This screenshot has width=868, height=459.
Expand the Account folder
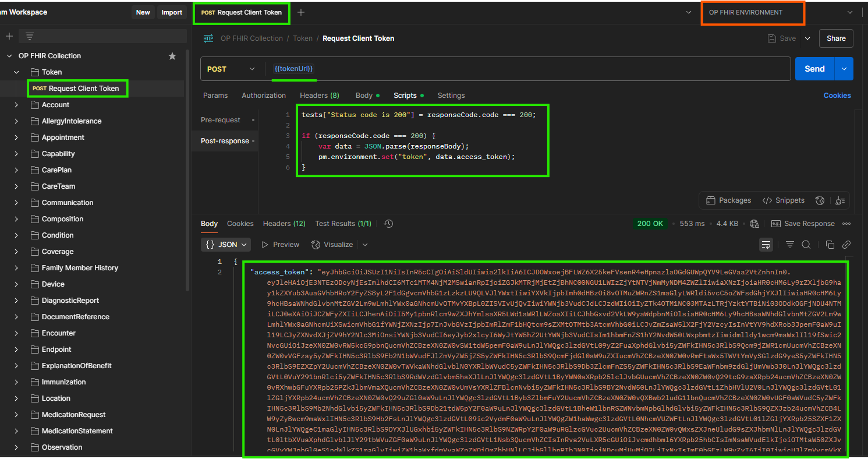pyautogui.click(x=16, y=105)
